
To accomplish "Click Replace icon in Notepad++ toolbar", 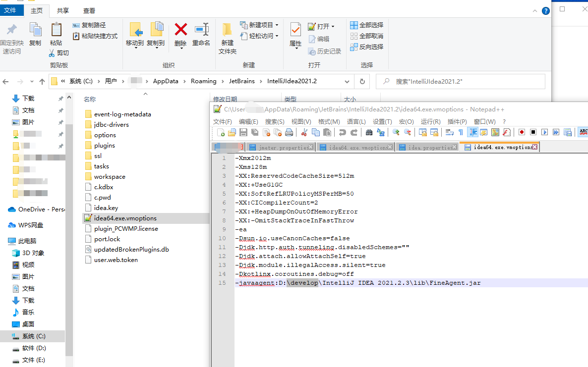I will 381,132.
